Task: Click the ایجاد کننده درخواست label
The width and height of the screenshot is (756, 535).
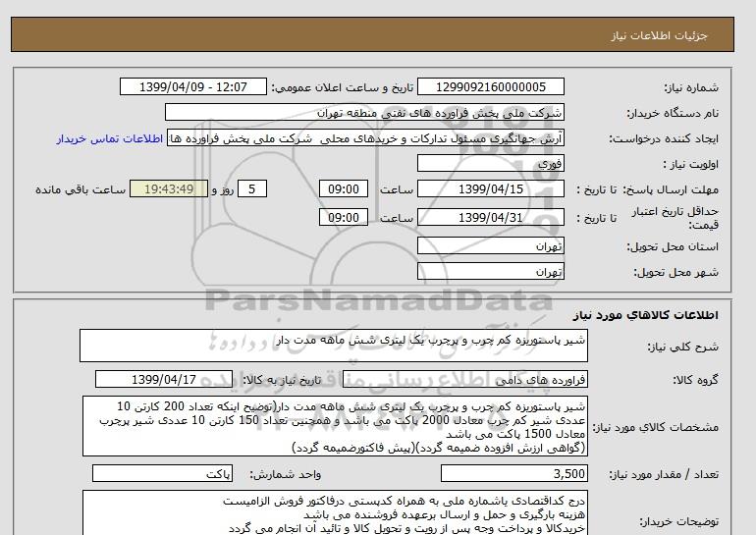Action: coord(664,138)
